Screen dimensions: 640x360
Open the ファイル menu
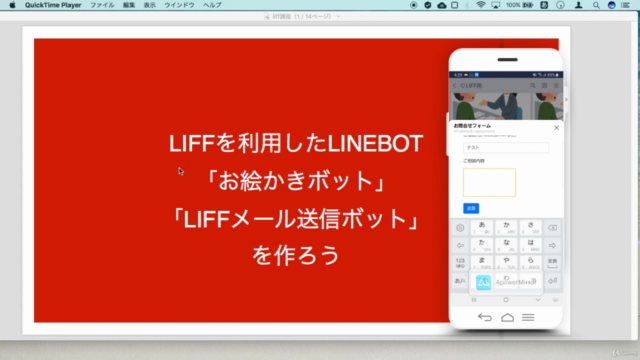click(x=102, y=5)
